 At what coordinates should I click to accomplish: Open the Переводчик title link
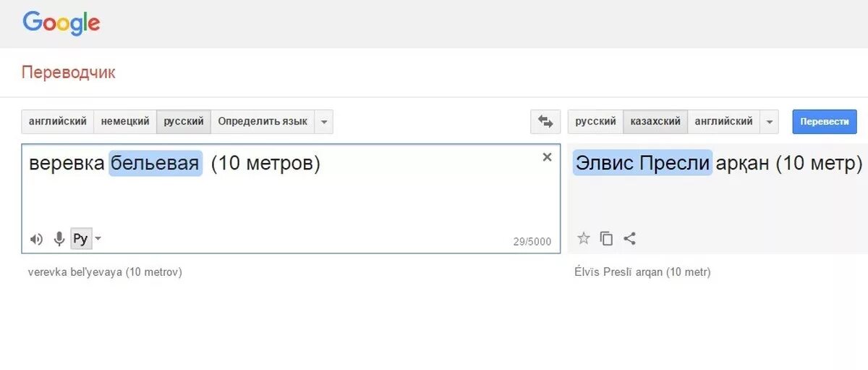pos(68,72)
